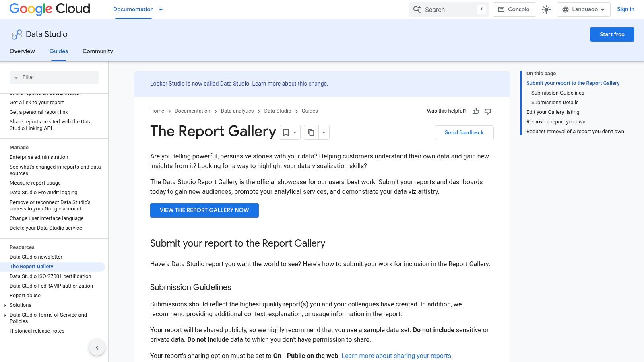
Task: Toggle the light/dark theme sun icon
Action: [546, 10]
